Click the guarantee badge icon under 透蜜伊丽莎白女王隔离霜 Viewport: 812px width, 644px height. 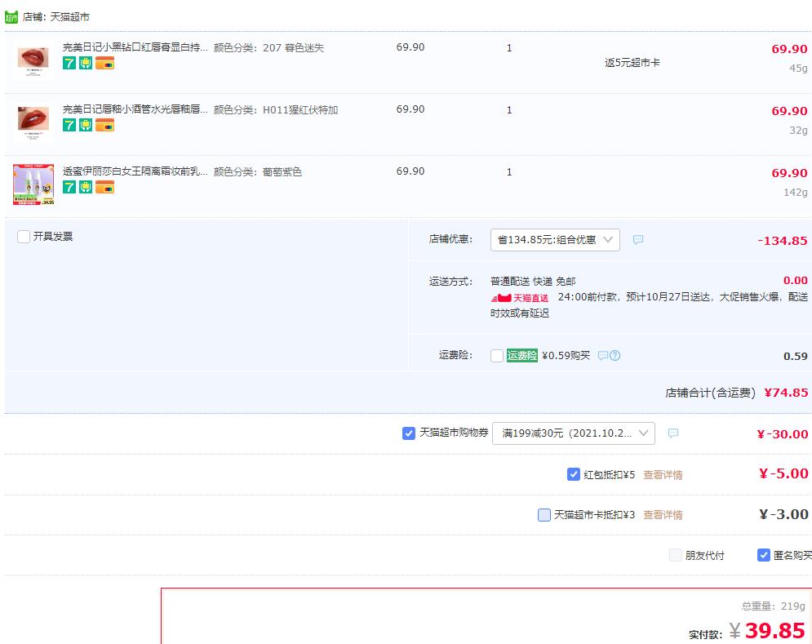(x=86, y=187)
